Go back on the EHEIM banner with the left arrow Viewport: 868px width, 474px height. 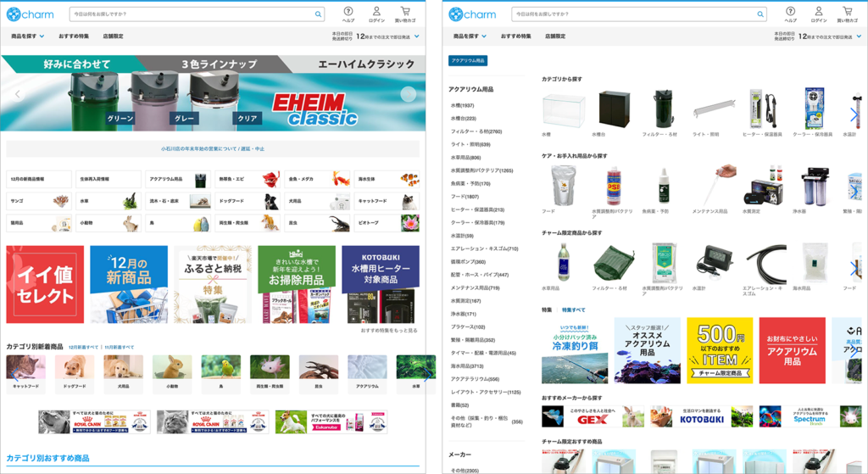coord(18,94)
